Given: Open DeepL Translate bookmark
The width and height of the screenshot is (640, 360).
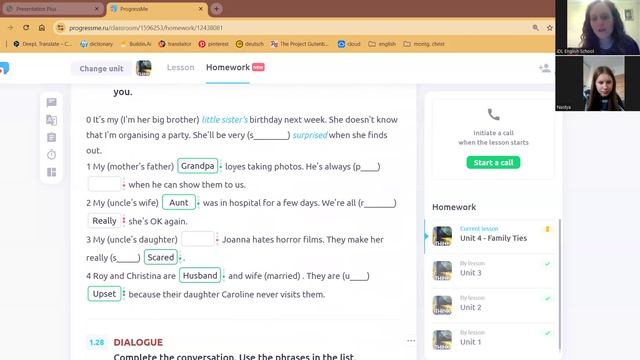Looking at the screenshot, I should click(x=42, y=44).
